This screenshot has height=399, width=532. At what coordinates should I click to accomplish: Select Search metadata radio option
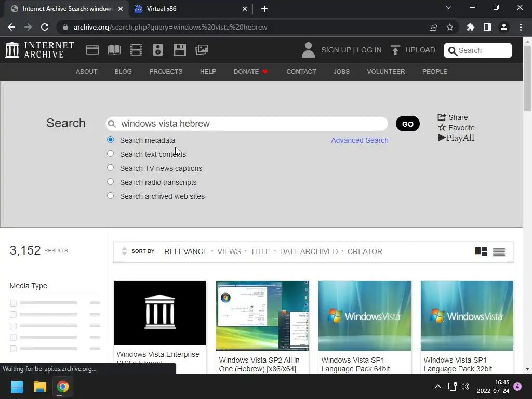click(x=110, y=139)
